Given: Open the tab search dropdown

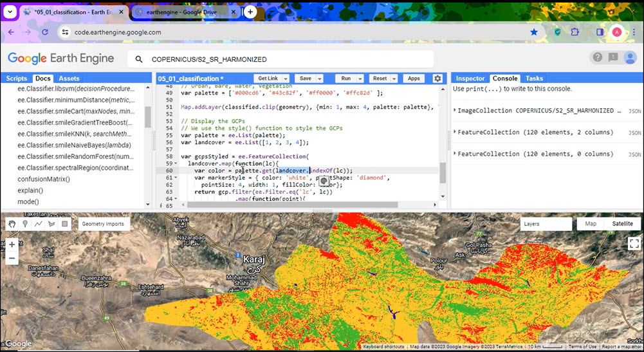Looking at the screenshot, I should click(10, 12).
